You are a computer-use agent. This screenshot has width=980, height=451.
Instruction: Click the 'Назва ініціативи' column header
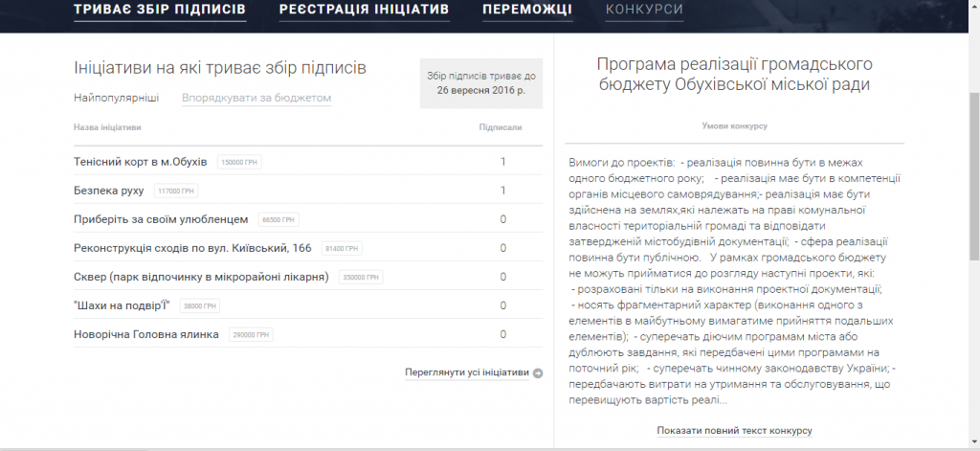(x=107, y=127)
